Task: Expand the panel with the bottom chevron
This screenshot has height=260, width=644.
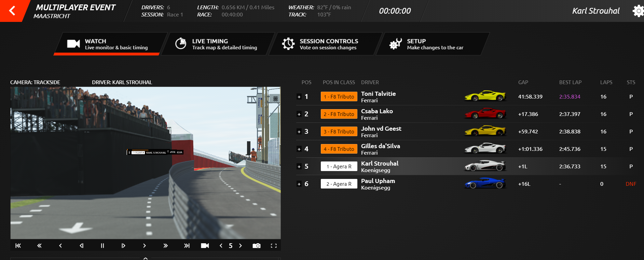Action: [x=146, y=258]
